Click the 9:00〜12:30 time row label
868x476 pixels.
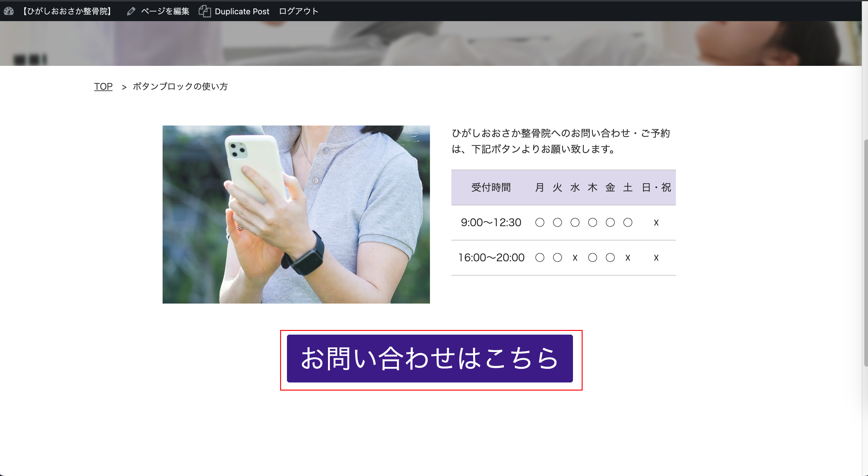tap(491, 222)
